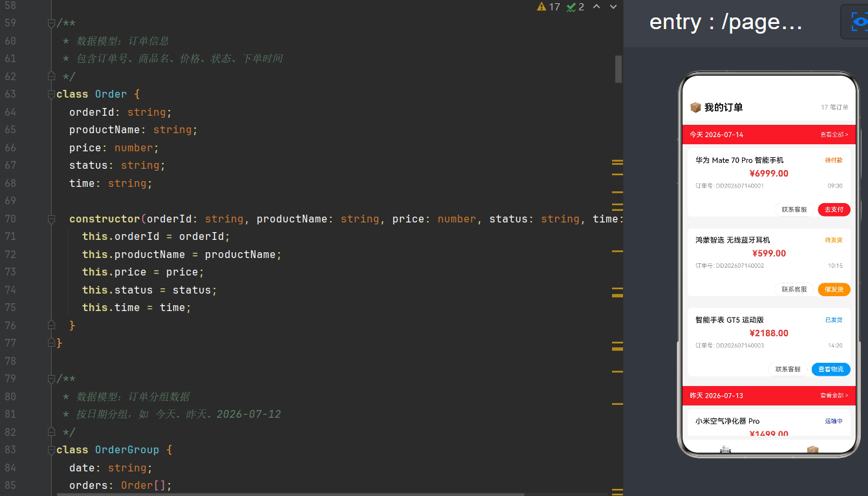The height and width of the screenshot is (496, 868).
Task: Click 'orderId: string;' on line 64
Action: click(x=121, y=113)
